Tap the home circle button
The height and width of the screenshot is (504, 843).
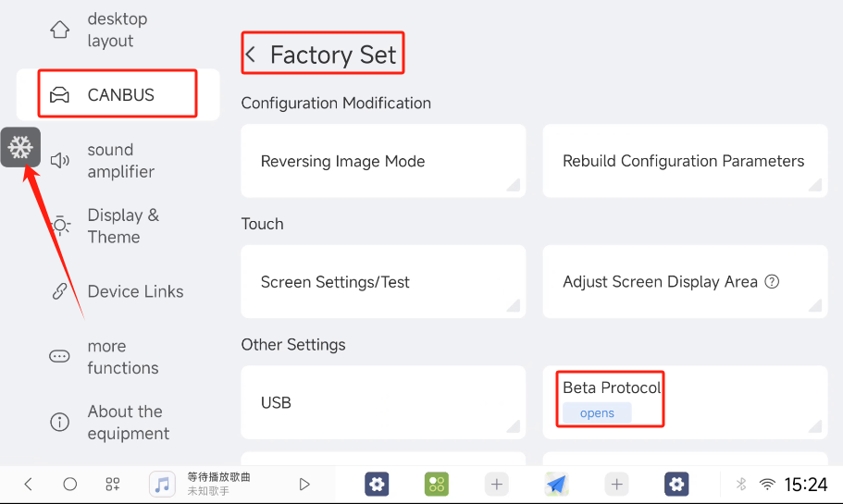(70, 485)
